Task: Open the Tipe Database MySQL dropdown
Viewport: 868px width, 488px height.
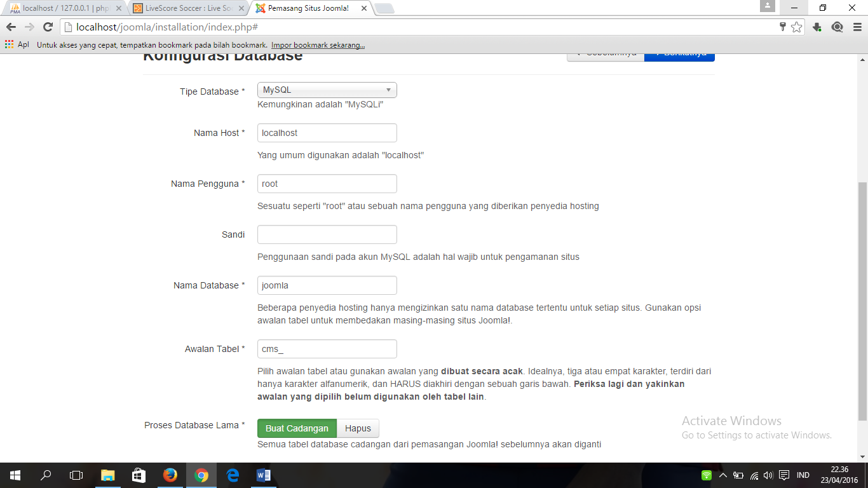Action: click(x=327, y=90)
